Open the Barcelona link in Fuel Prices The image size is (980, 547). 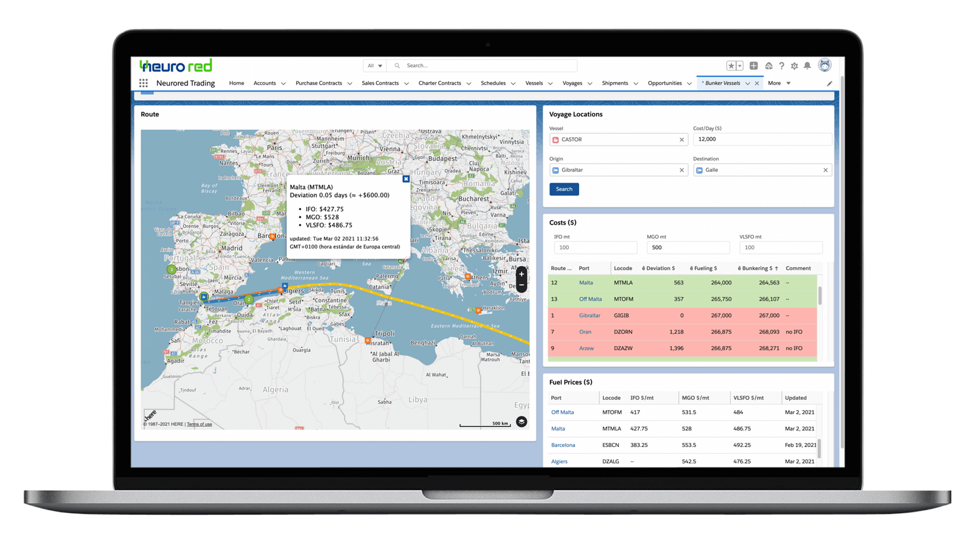(563, 445)
